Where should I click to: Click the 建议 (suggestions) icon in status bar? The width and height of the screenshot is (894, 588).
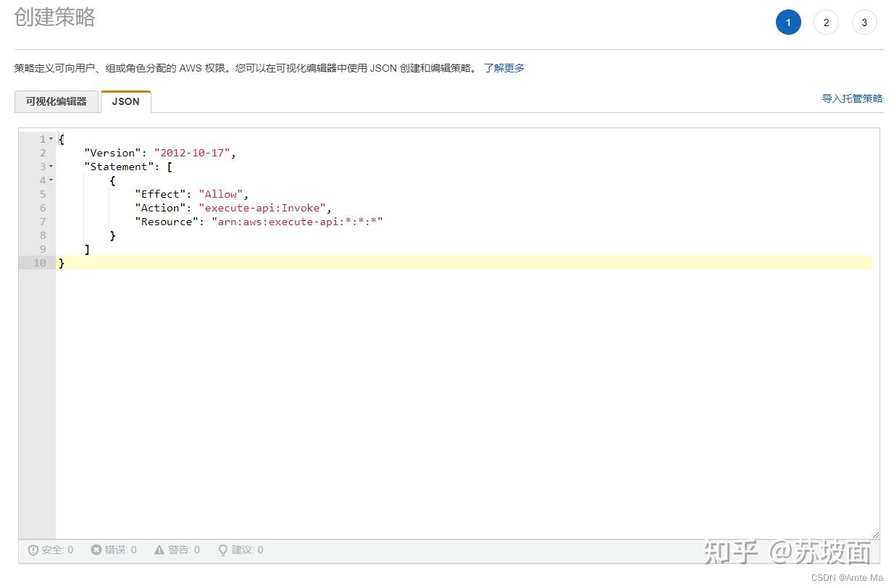222,550
